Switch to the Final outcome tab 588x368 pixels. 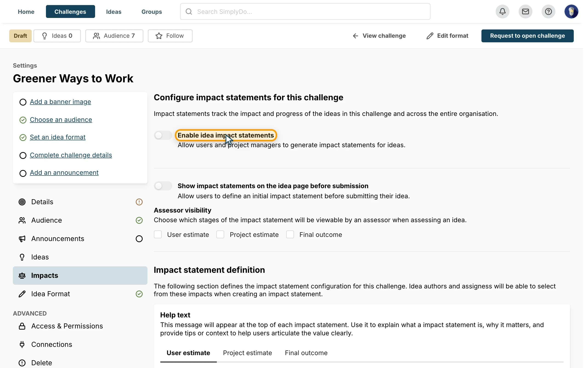(x=306, y=353)
